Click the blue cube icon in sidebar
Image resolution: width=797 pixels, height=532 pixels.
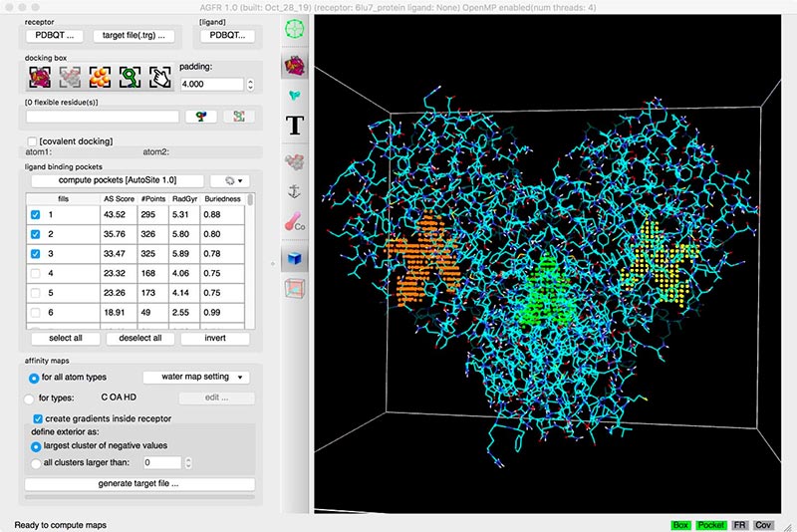coord(295,258)
